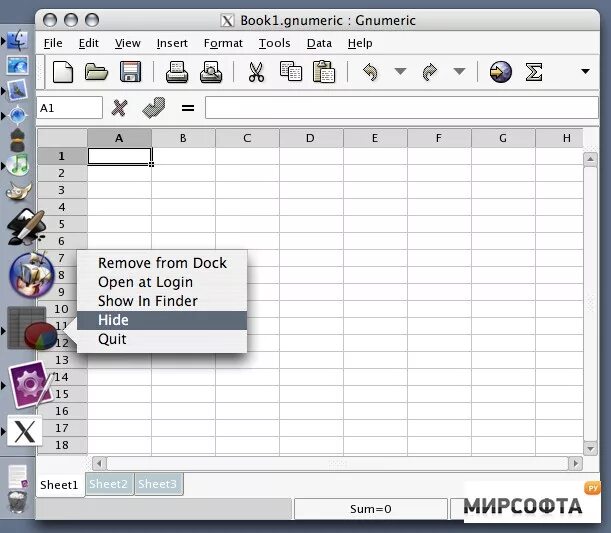Viewport: 611px width, 533px height.
Task: Click the cell name box showing A1
Action: (x=70, y=108)
